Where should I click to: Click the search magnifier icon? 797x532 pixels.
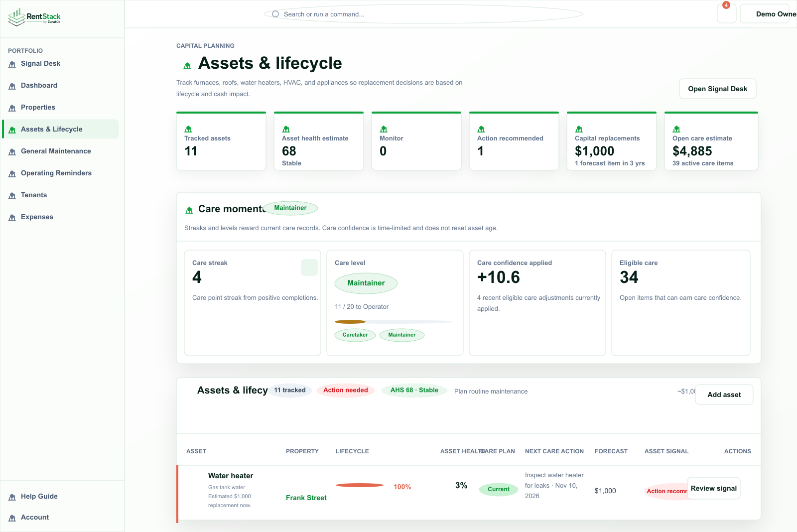coord(275,14)
